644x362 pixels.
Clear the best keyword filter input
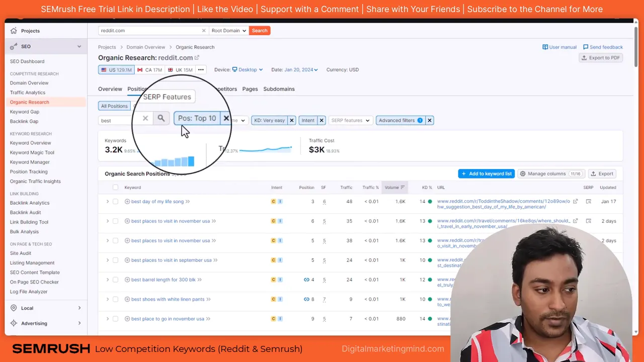(x=145, y=118)
